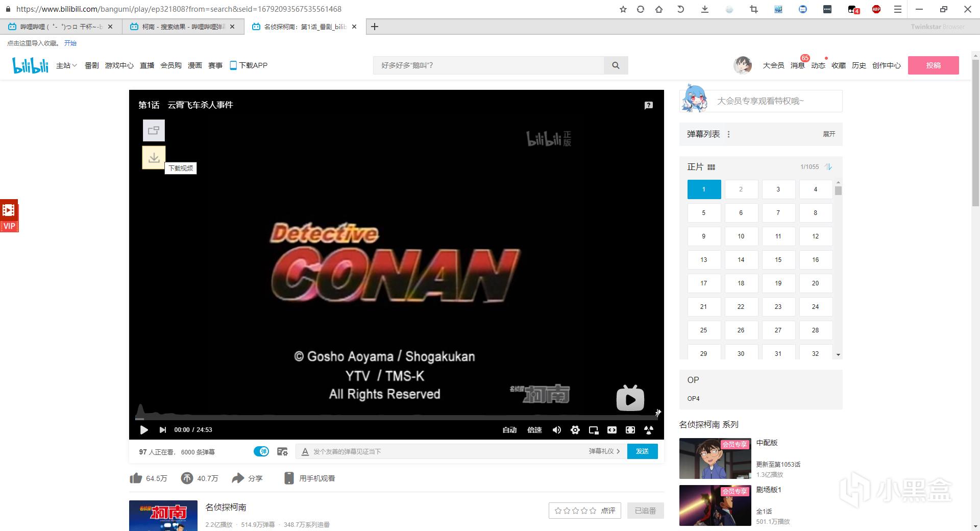Toggle episode grid view icon next to 正片

click(712, 167)
